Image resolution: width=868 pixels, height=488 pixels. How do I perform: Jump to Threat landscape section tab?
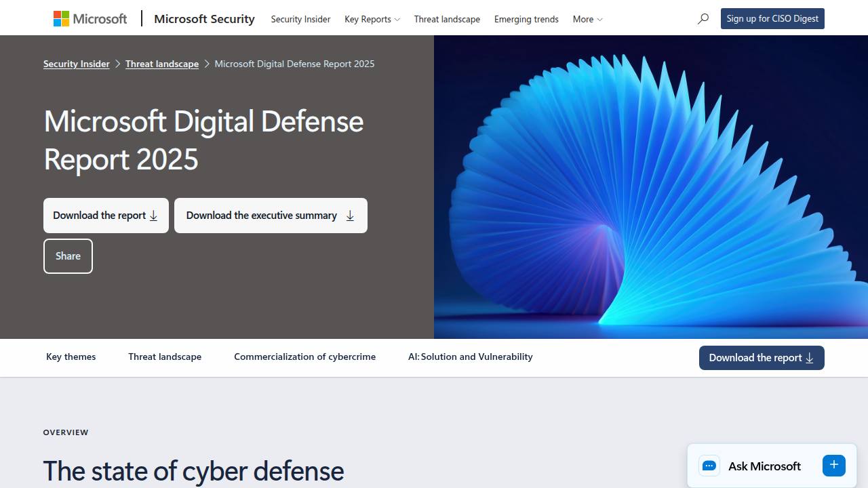pyautogui.click(x=165, y=357)
